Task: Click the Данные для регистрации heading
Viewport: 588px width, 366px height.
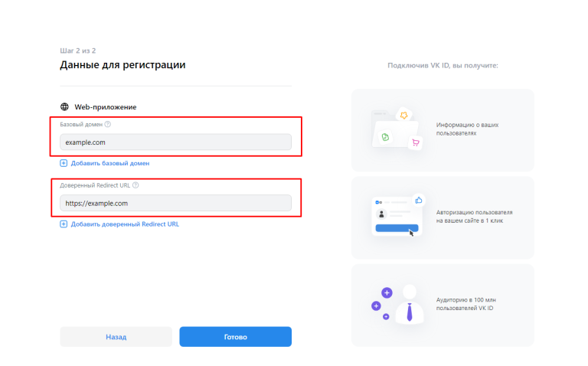Action: click(122, 65)
